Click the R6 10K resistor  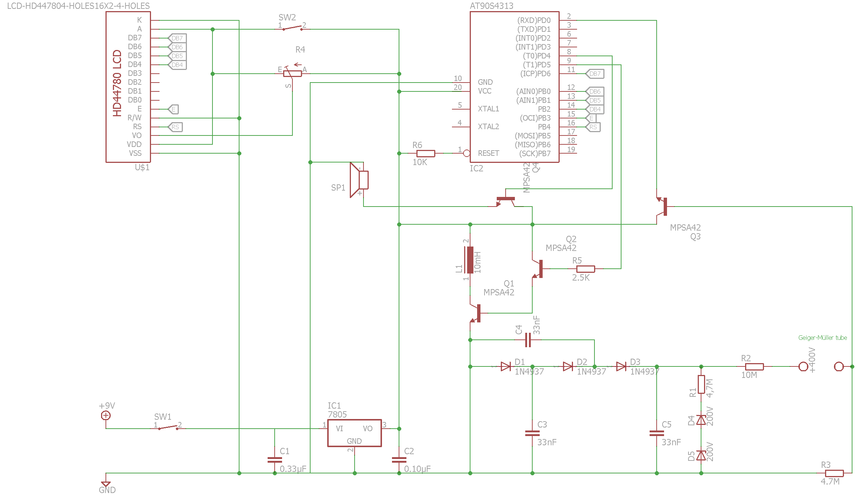(x=426, y=153)
